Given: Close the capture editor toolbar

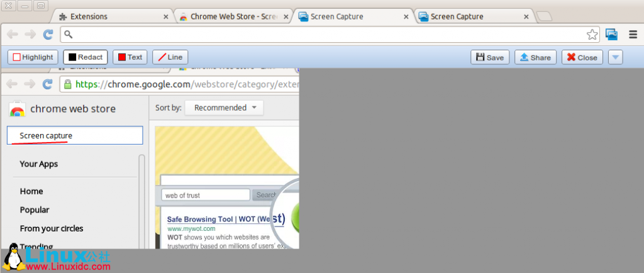Looking at the screenshot, I should 582,57.
